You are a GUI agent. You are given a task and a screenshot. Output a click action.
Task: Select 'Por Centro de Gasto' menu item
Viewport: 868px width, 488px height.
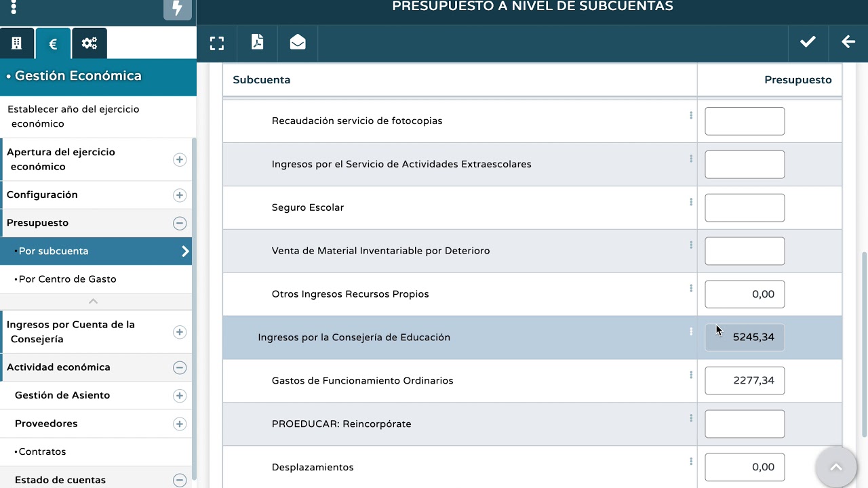96,279
